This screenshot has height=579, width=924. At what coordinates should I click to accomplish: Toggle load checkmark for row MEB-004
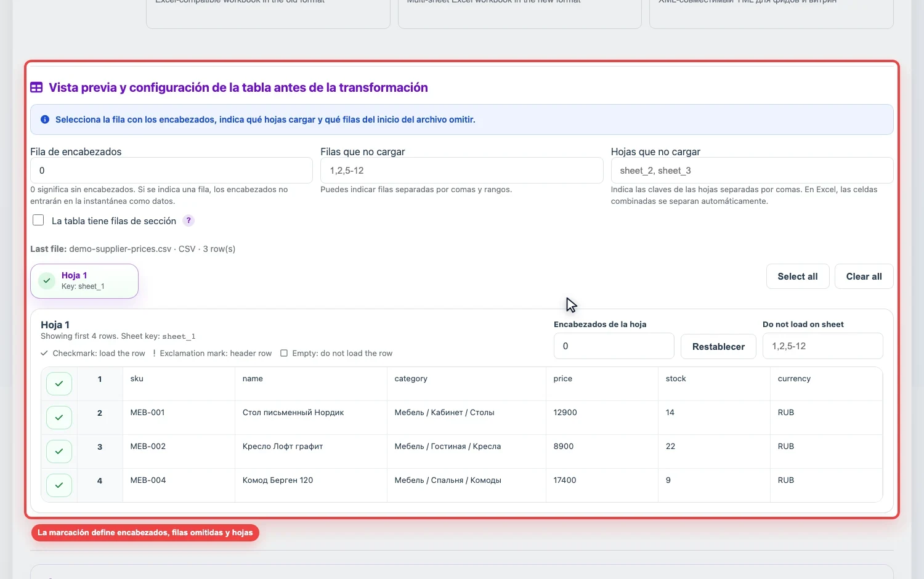[59, 485]
